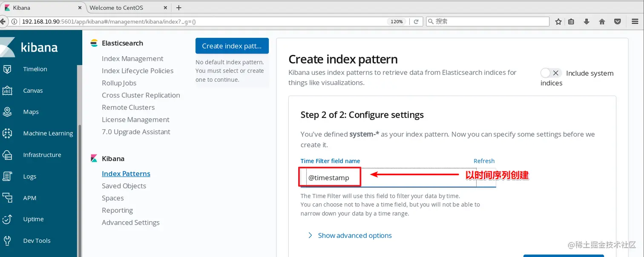Open Infrastructure icon in sidebar
The width and height of the screenshot is (644, 257).
click(7, 155)
